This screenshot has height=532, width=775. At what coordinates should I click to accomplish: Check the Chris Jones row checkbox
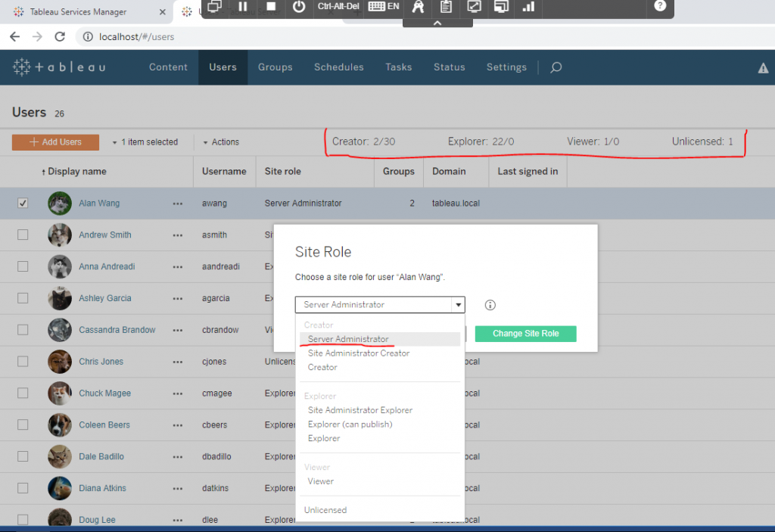click(23, 362)
